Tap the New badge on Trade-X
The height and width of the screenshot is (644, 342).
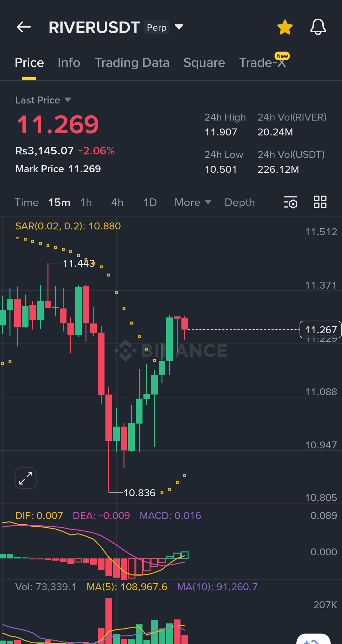click(x=282, y=56)
